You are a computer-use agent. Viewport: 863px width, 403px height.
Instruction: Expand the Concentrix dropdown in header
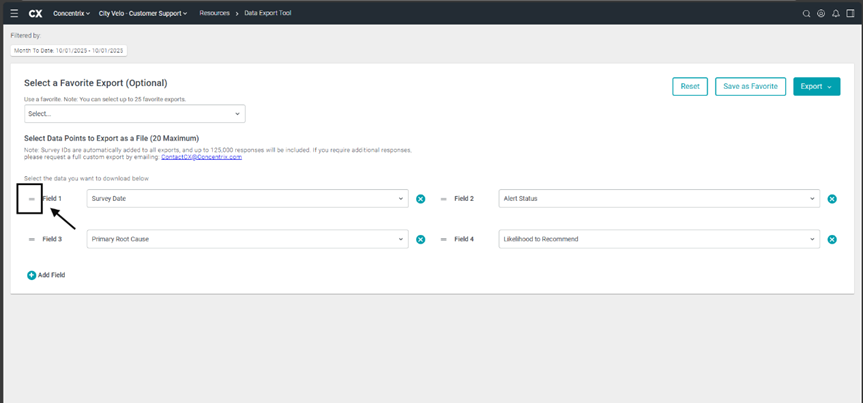71,13
